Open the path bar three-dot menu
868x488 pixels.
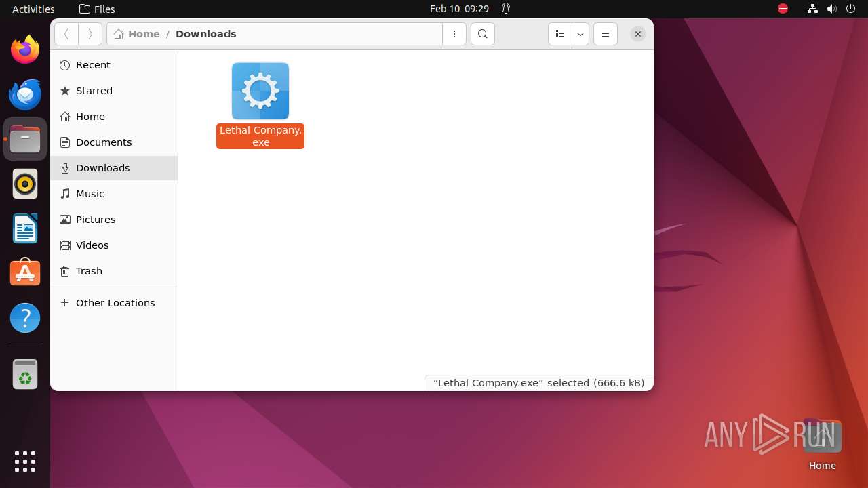pyautogui.click(x=454, y=34)
